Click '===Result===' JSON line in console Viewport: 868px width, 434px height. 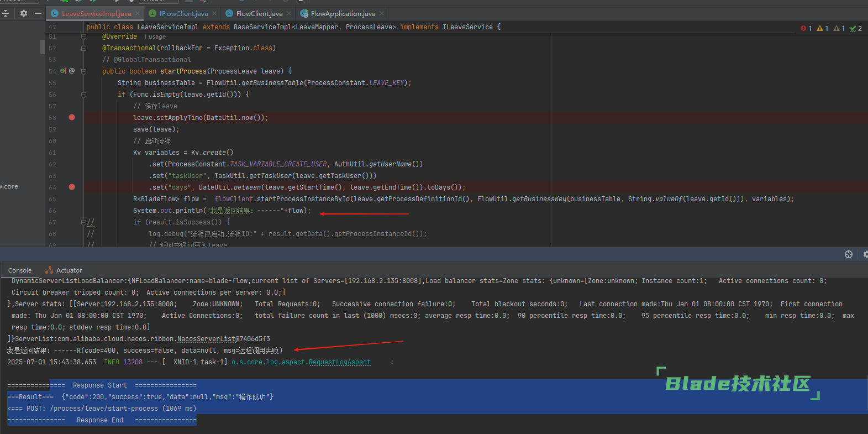click(x=140, y=397)
